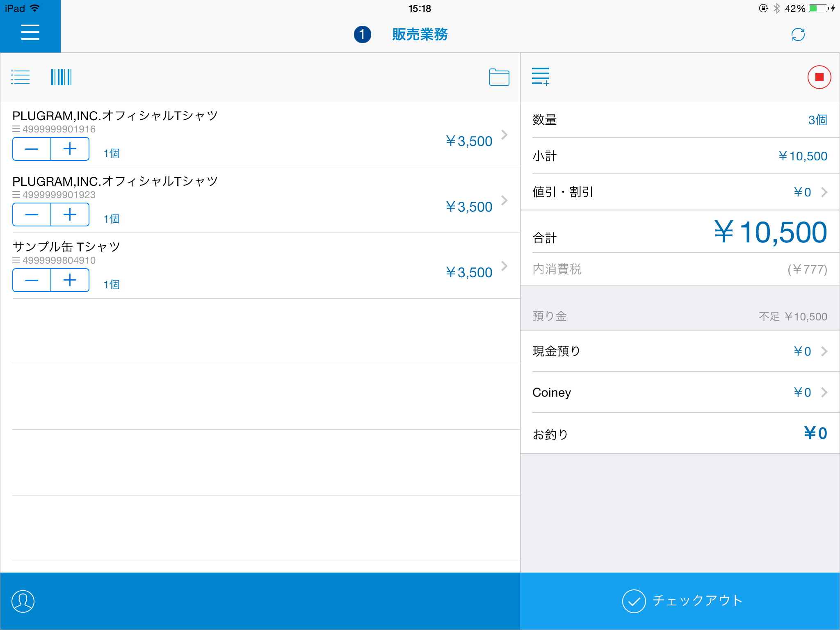Tap the sync refresh icon
The height and width of the screenshot is (630, 840).
798,34
